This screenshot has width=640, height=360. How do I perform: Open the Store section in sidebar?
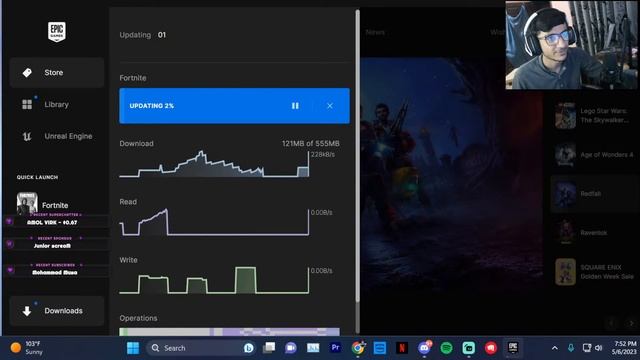point(57,73)
